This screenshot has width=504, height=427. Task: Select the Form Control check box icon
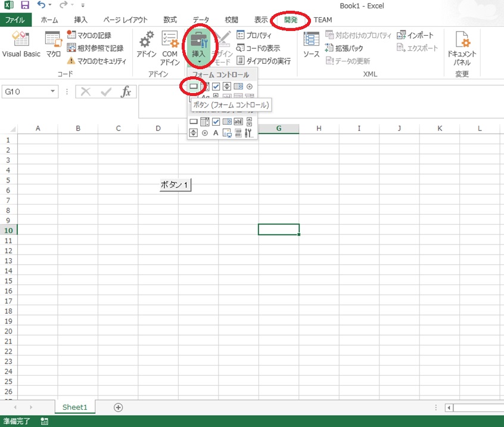(216, 86)
